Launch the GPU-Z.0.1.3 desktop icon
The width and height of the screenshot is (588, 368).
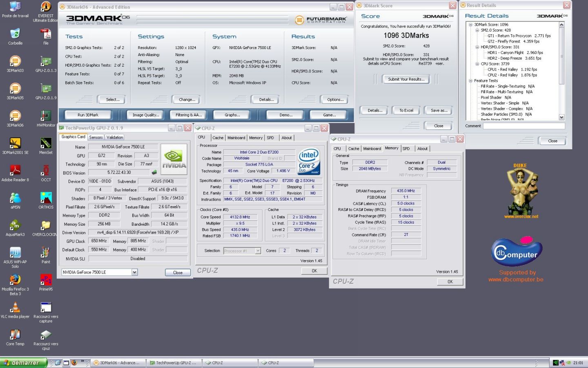[x=46, y=61]
